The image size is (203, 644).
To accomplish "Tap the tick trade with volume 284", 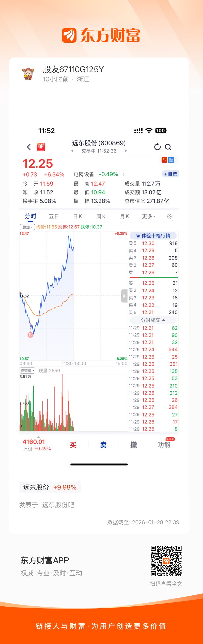I will 153,407.
